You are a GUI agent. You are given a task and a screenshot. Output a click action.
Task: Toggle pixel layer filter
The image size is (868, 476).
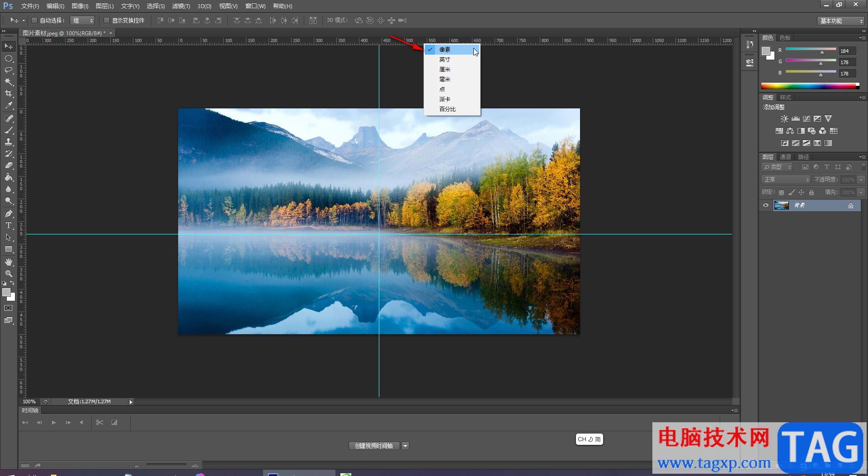(805, 167)
